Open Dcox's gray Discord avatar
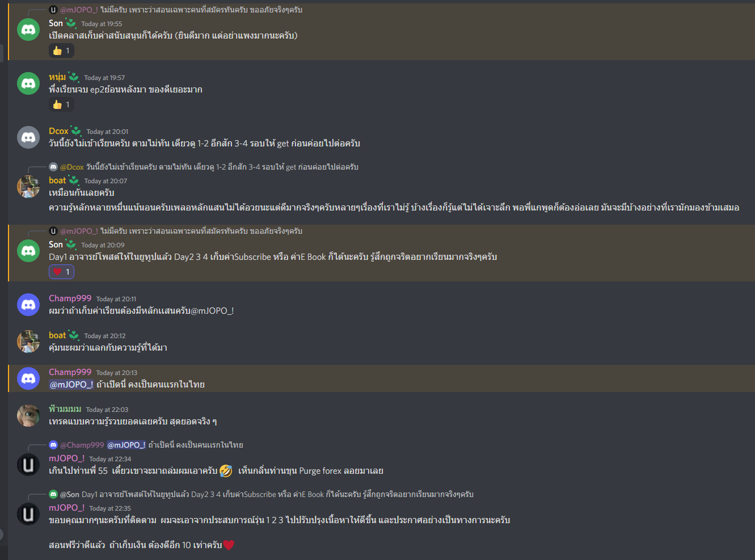Screen dimensions: 755x560 28,137
